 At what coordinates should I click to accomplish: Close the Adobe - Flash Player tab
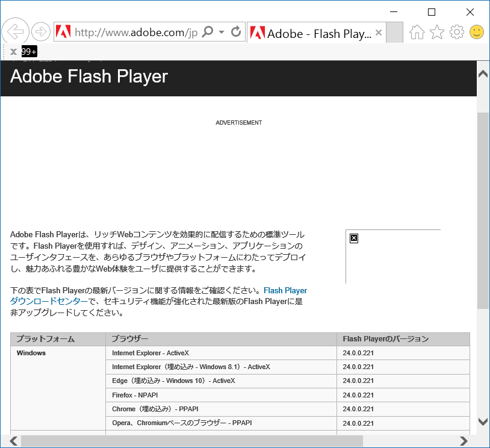[x=379, y=33]
